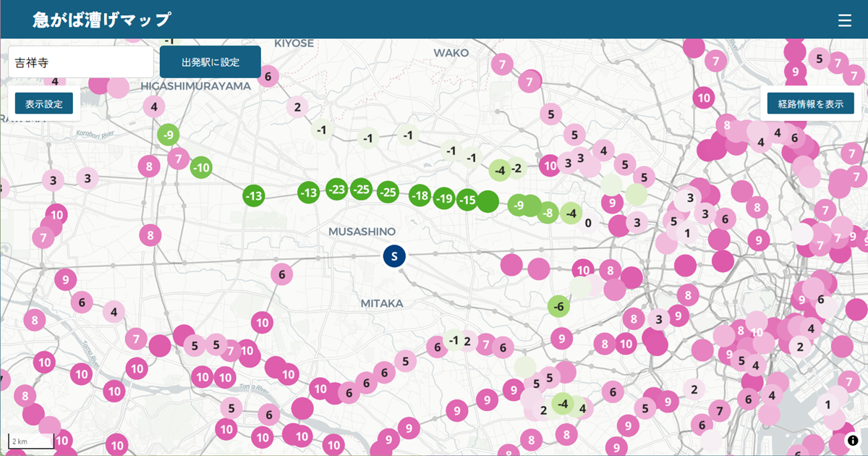Image resolution: width=868 pixels, height=456 pixels.
Task: Click the -10 green station marker
Action: [202, 168]
